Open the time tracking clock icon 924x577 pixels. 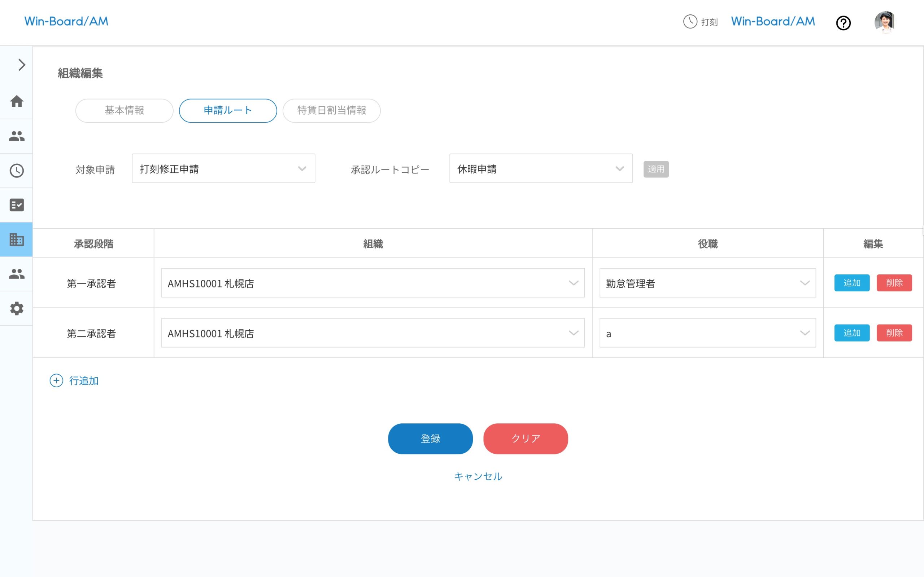(x=16, y=170)
